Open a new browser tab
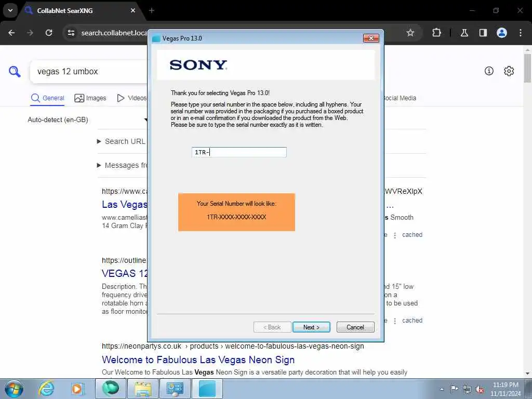The height and width of the screenshot is (399, 532). coord(152,10)
